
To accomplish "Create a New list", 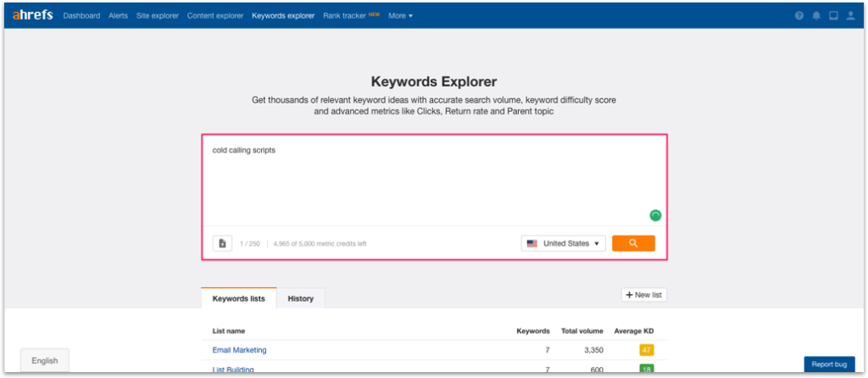I will (644, 295).
